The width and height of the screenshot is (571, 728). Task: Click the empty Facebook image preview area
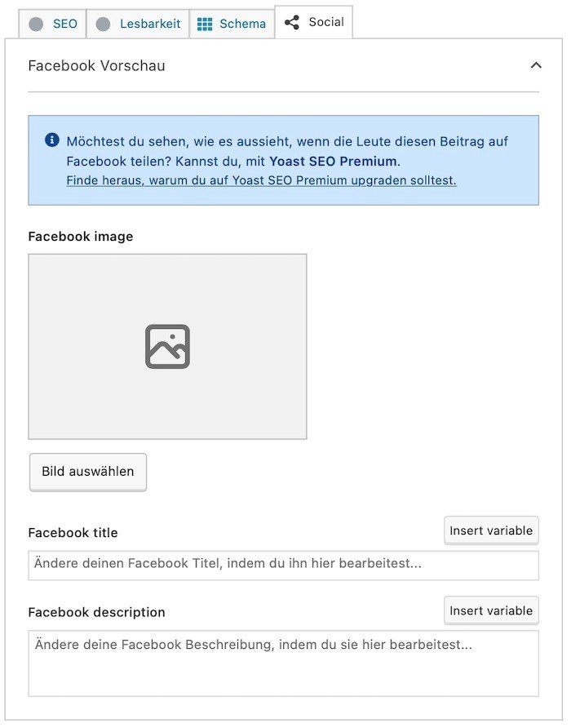(x=167, y=346)
